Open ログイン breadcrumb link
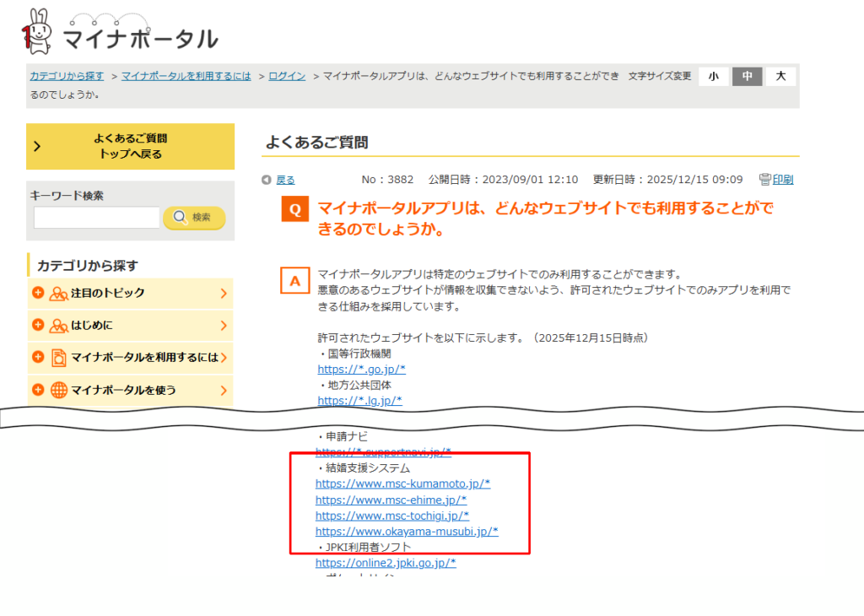This screenshot has width=864, height=616. [x=287, y=76]
